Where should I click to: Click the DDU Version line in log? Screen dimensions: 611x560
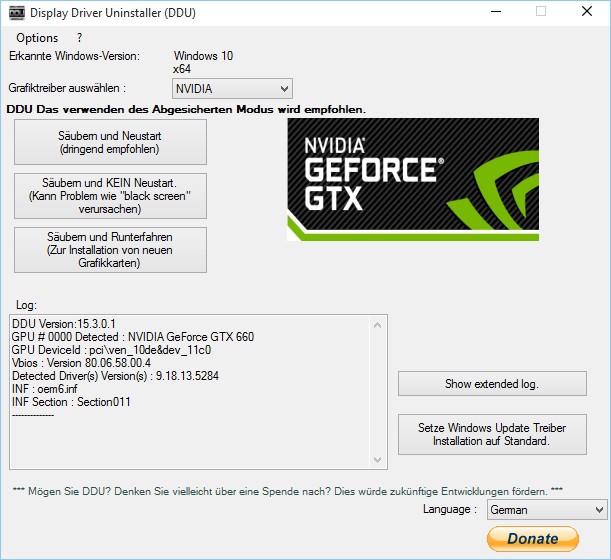(x=64, y=324)
